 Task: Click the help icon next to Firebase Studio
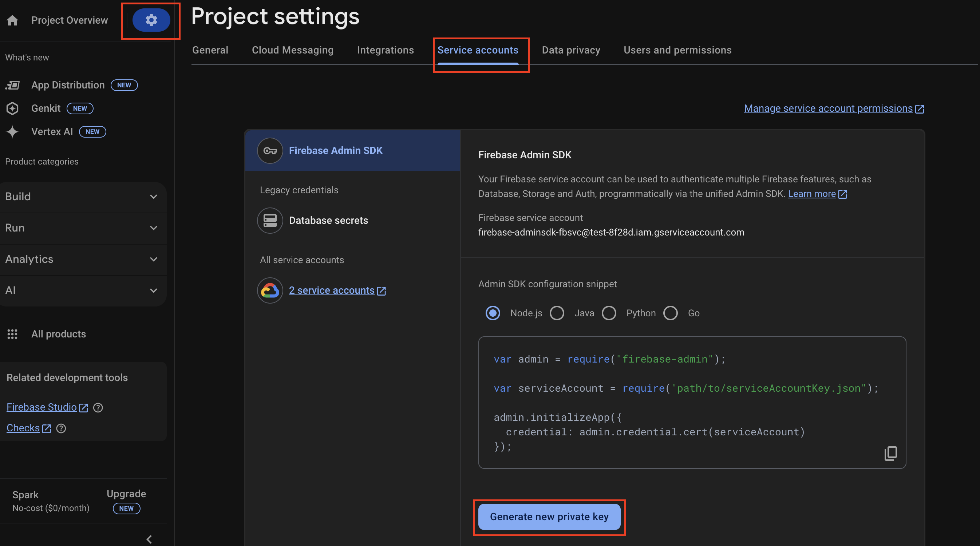[98, 408]
